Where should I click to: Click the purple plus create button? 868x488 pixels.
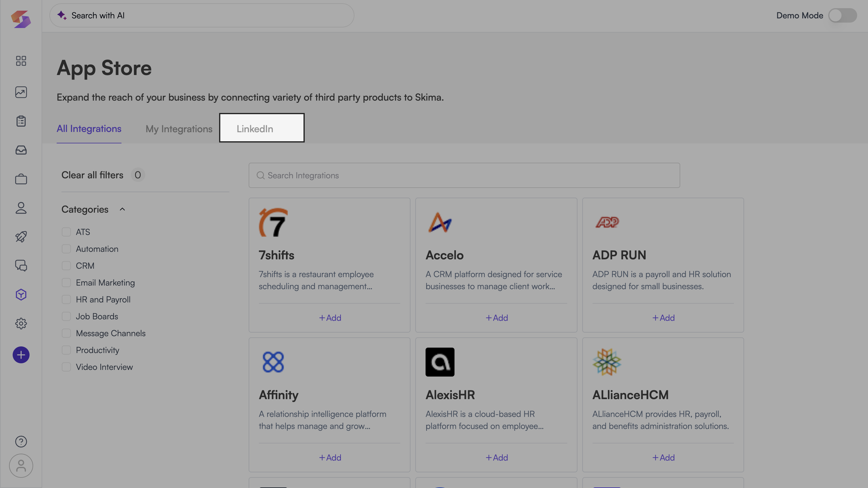[x=21, y=355]
